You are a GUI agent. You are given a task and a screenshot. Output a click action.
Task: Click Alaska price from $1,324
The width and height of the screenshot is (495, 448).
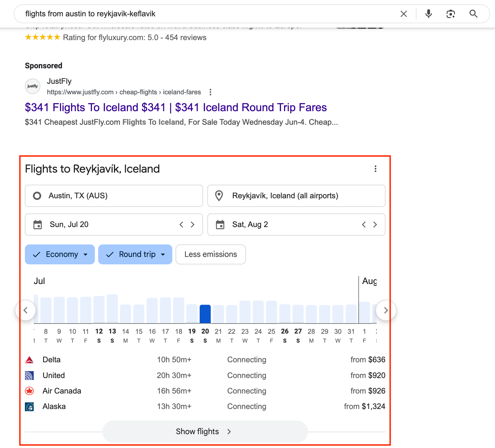click(x=364, y=407)
